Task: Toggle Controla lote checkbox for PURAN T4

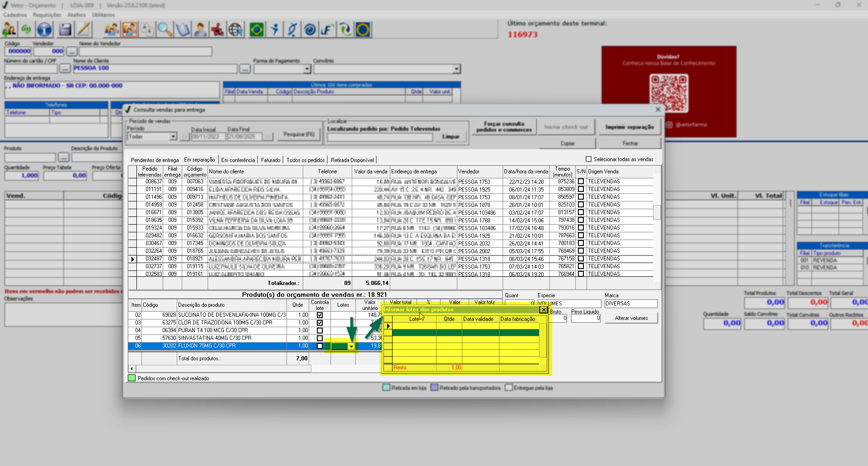Action: [x=320, y=330]
